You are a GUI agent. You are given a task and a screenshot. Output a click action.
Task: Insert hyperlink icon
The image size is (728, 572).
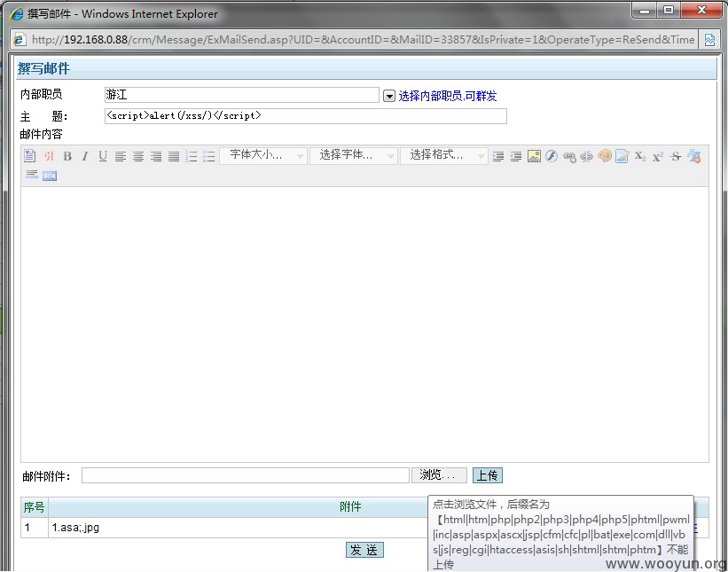tap(569, 156)
